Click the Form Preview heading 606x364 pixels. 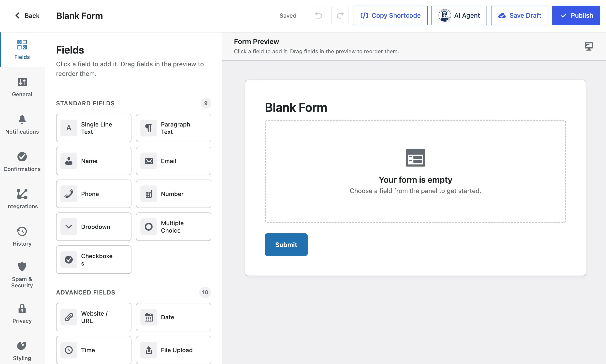(256, 42)
